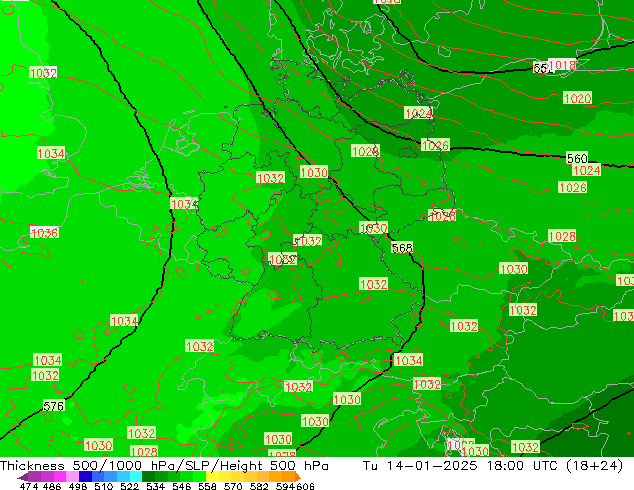Click the black 576 height contour label
This screenshot has height=490, width=634.
54,406
